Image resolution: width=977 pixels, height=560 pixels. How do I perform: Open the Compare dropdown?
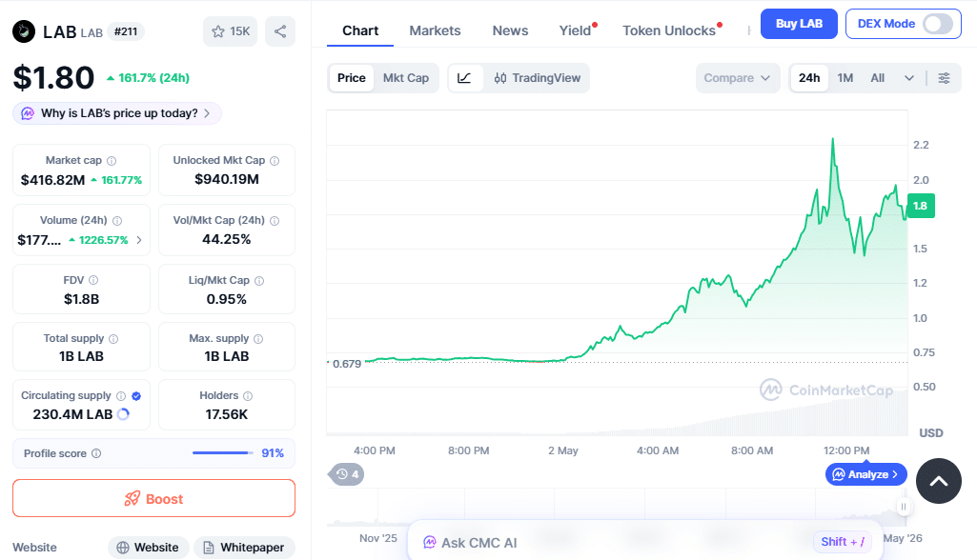(x=738, y=78)
